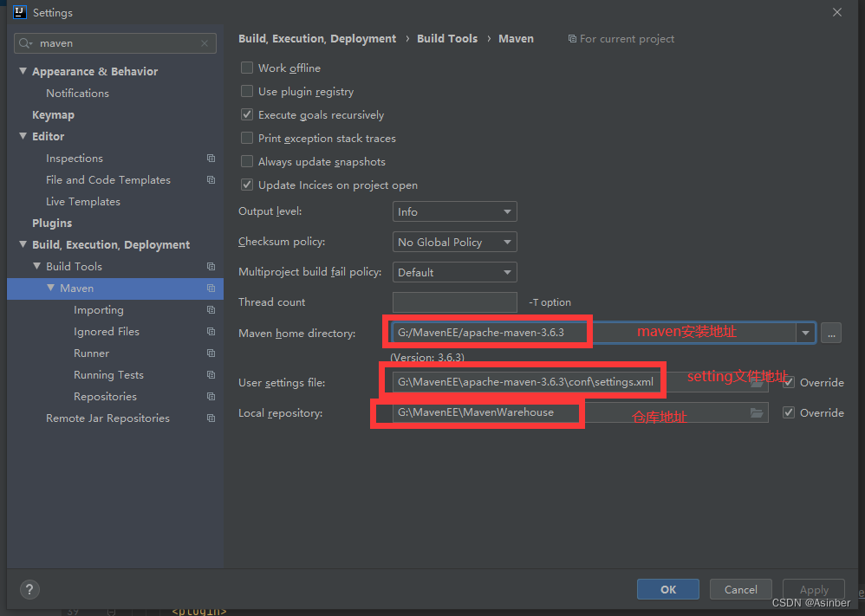Select Inspections in the tree
The image size is (865, 616).
(x=75, y=159)
